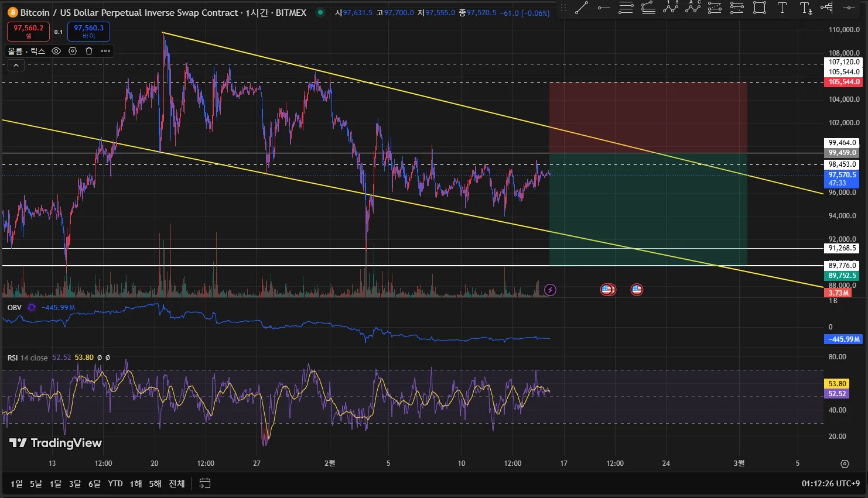Click the 98,453.0 horizontal line label
This screenshot has width=868, height=498.
coord(842,164)
